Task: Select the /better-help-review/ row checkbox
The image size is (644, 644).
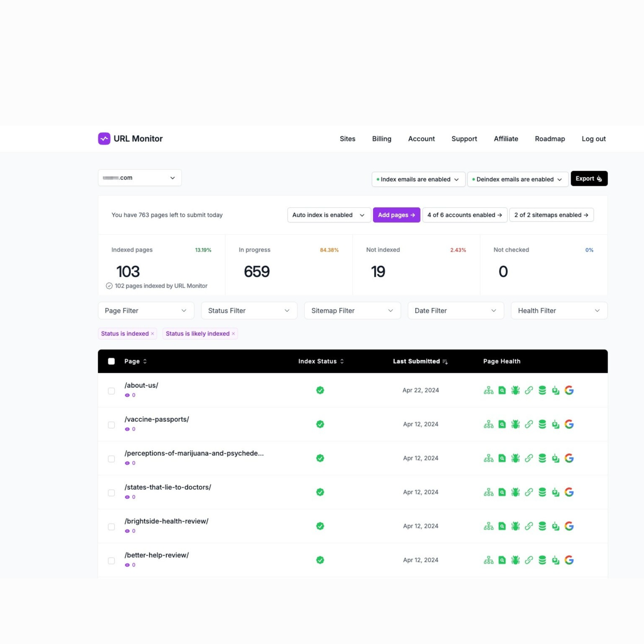Action: 112,561
